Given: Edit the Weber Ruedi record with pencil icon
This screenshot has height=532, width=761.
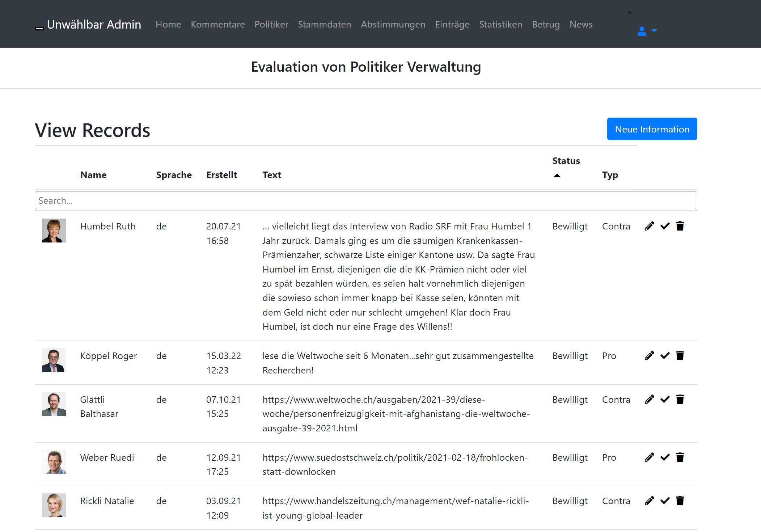Looking at the screenshot, I should click(x=650, y=457).
